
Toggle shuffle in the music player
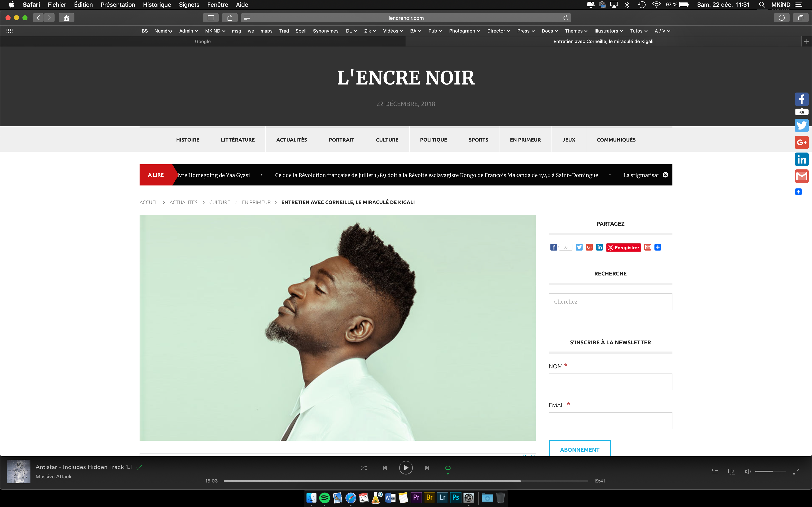pos(364,468)
